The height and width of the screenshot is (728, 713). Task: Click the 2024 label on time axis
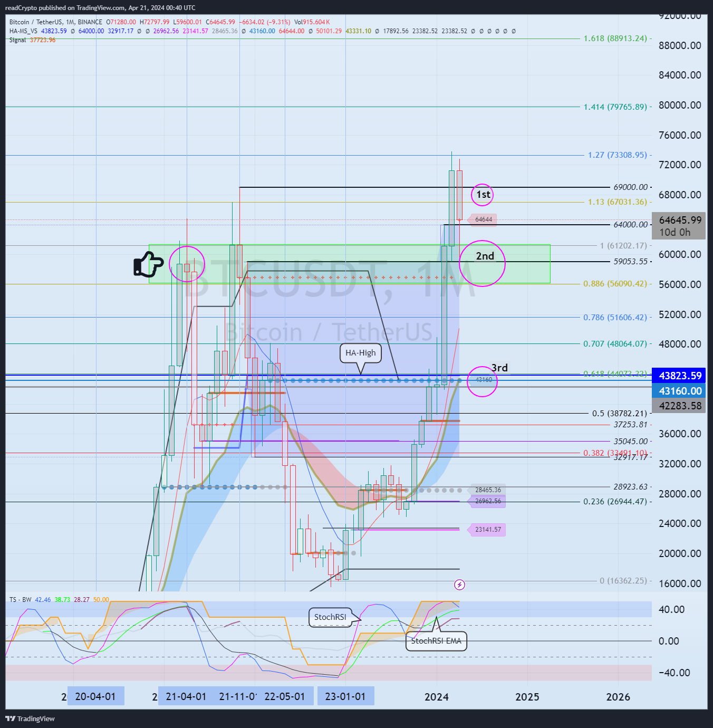[x=437, y=697]
